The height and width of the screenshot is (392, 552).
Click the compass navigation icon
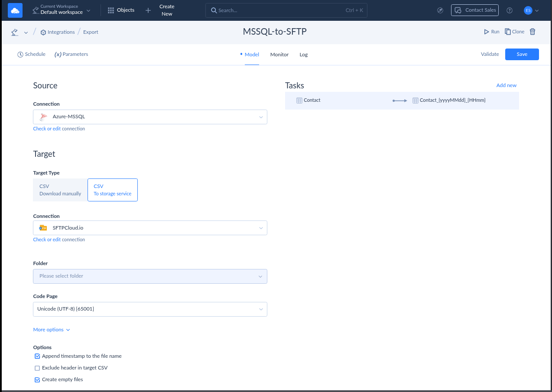click(x=440, y=10)
